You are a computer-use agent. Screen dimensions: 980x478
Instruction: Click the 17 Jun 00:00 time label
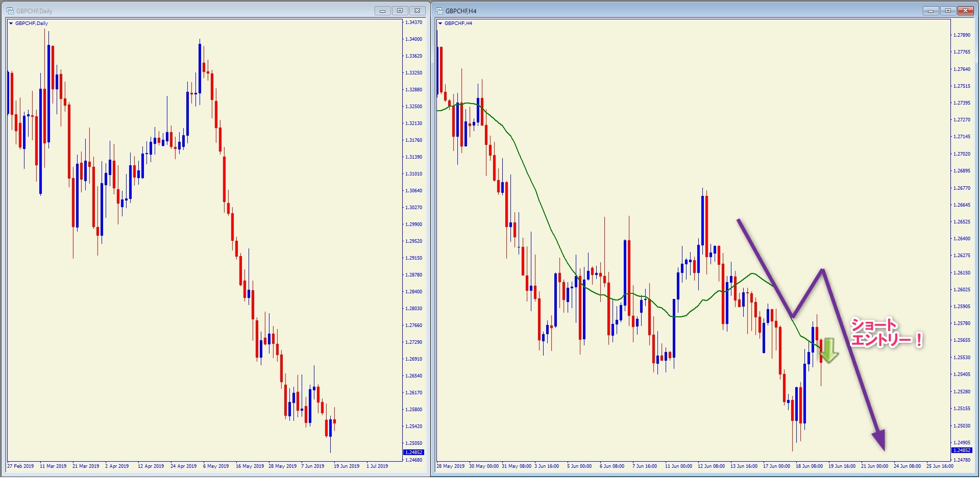(777, 466)
